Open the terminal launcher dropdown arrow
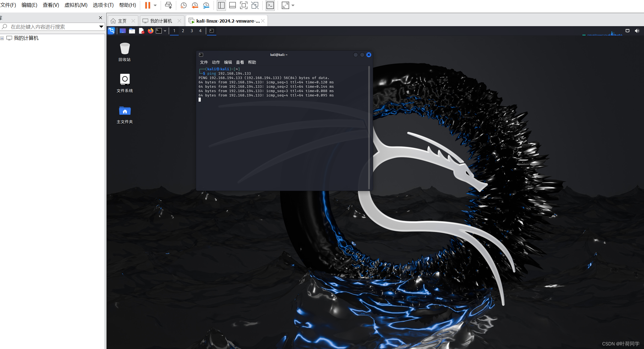644x349 pixels. coord(165,31)
